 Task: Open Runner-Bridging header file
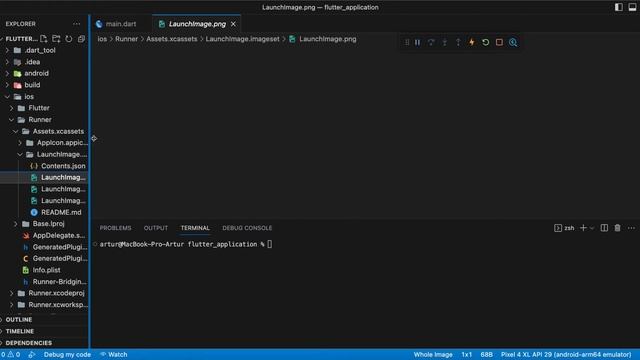click(44, 282)
